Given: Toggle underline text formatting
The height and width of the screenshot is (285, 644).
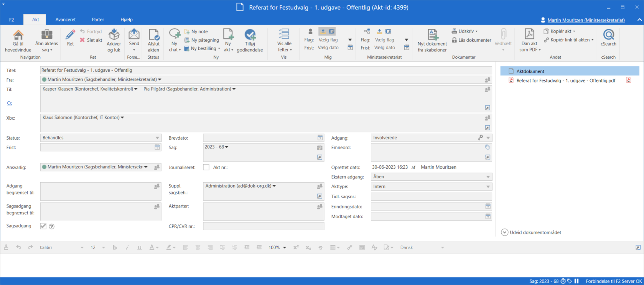Looking at the screenshot, I should pyautogui.click(x=140, y=247).
